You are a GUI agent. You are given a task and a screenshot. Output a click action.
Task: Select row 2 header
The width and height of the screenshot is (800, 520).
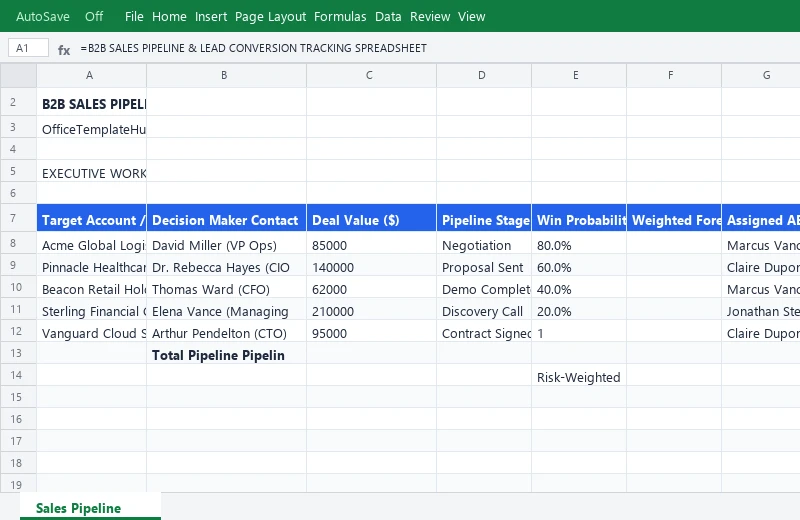18,102
